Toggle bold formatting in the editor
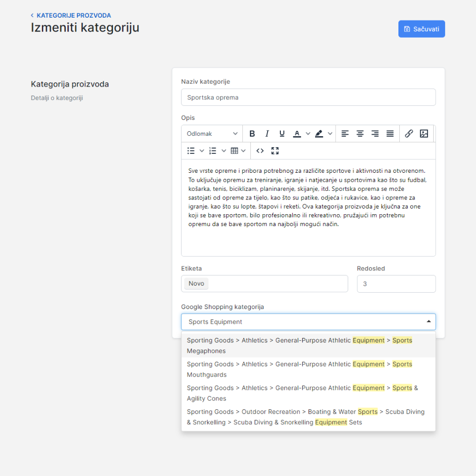Screen dimensions: 476x476 click(x=252, y=134)
